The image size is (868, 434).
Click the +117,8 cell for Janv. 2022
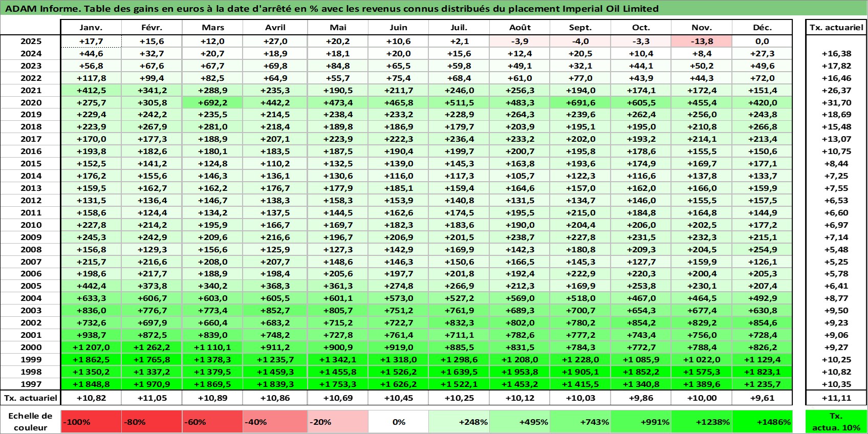click(91, 78)
